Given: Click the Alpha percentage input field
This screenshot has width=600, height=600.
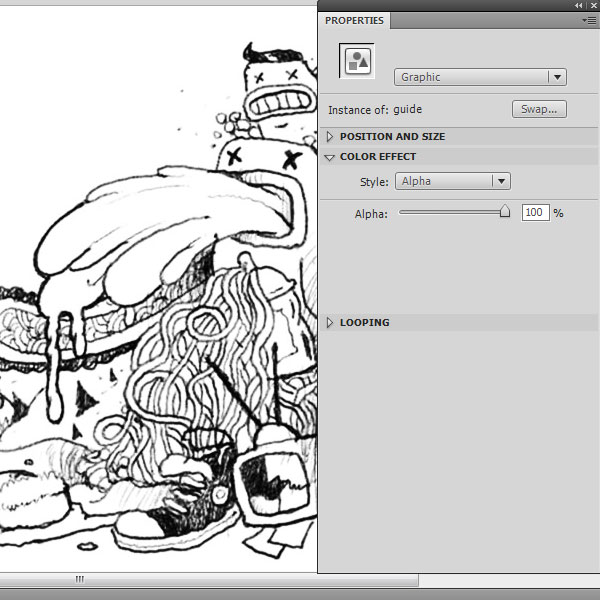Looking at the screenshot, I should click(x=535, y=212).
